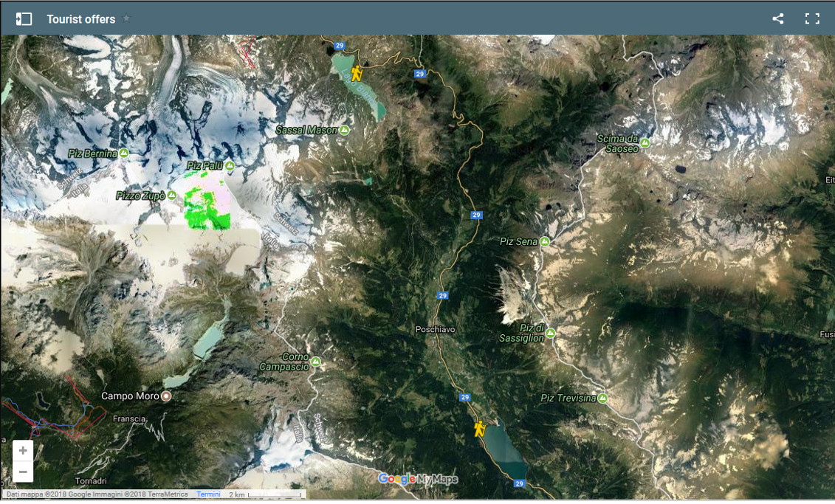Select the Piz Palü peak marker

(230, 166)
